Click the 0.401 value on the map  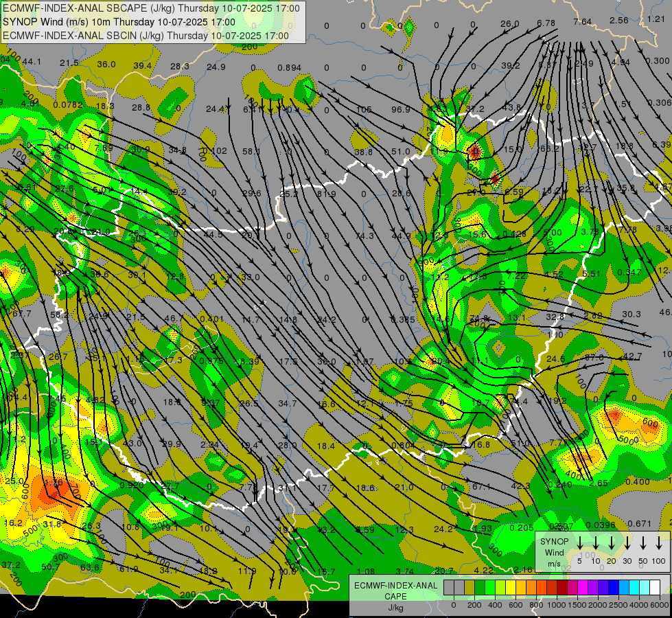pyautogui.click(x=211, y=319)
